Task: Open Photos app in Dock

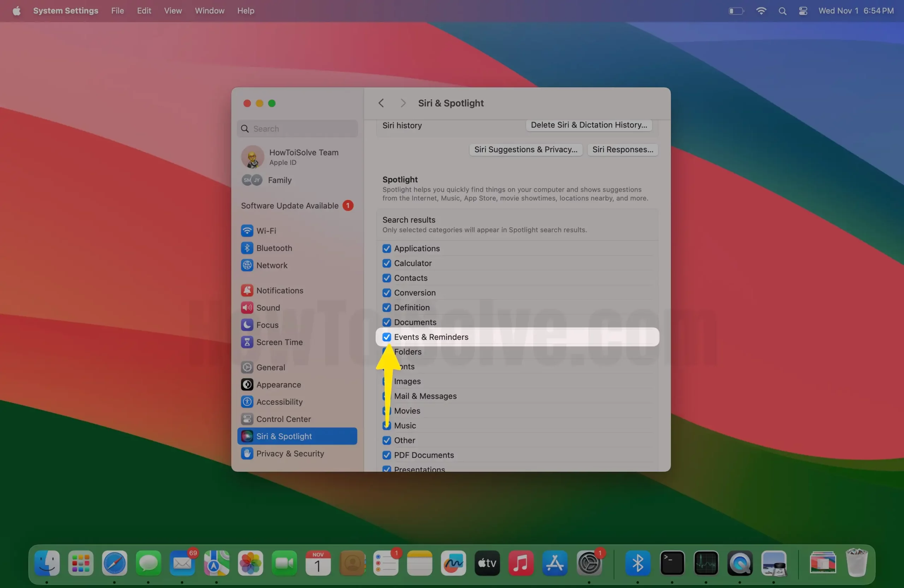Action: [x=250, y=563]
